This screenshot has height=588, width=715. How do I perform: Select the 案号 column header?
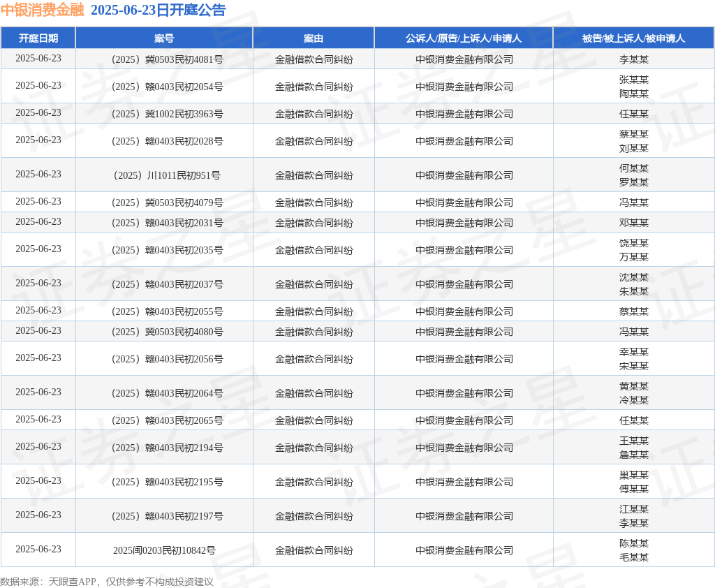(164, 38)
